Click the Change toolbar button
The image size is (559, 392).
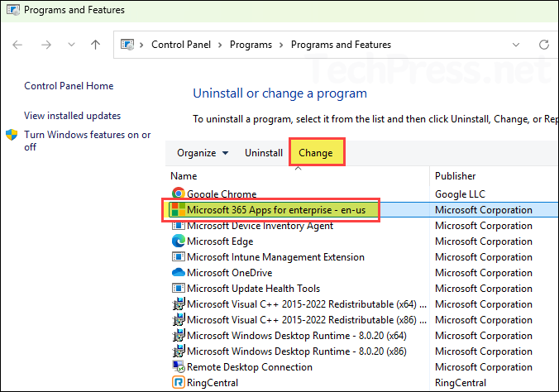pyautogui.click(x=316, y=153)
